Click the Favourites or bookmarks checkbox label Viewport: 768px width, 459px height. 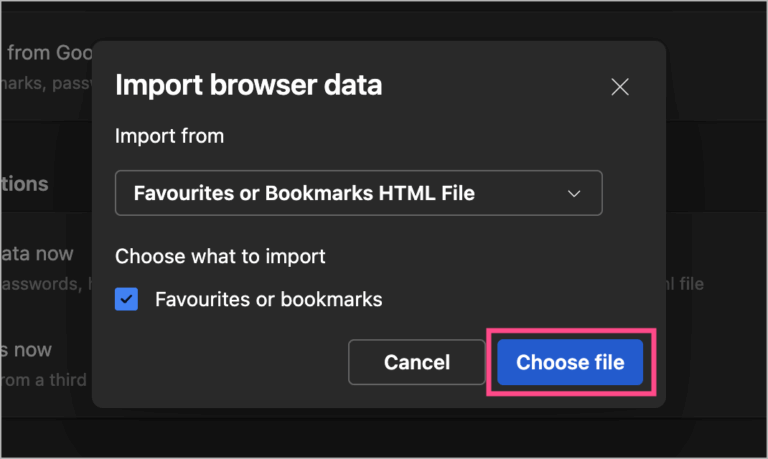268,299
